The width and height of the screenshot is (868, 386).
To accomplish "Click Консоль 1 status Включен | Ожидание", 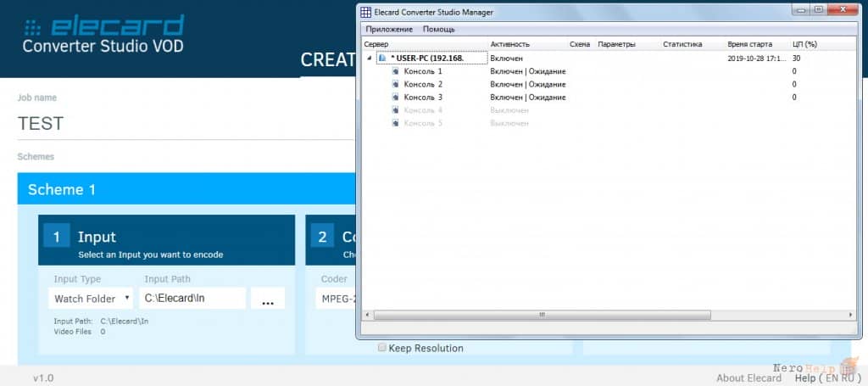I will point(527,71).
